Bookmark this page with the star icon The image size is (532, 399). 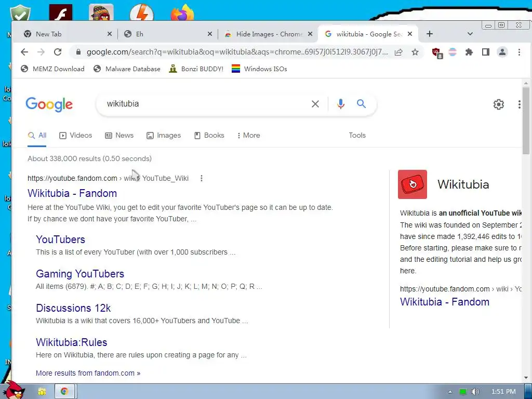415,52
